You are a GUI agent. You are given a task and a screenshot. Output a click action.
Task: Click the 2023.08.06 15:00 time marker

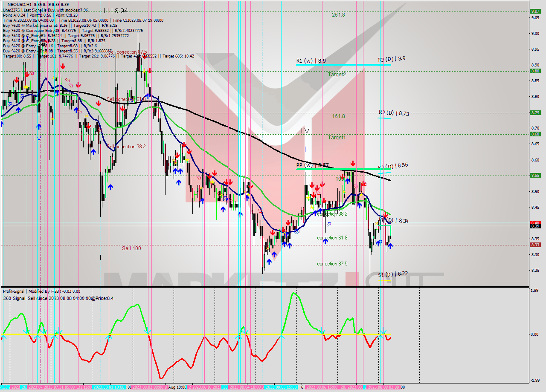pyautogui.click(x=321, y=387)
